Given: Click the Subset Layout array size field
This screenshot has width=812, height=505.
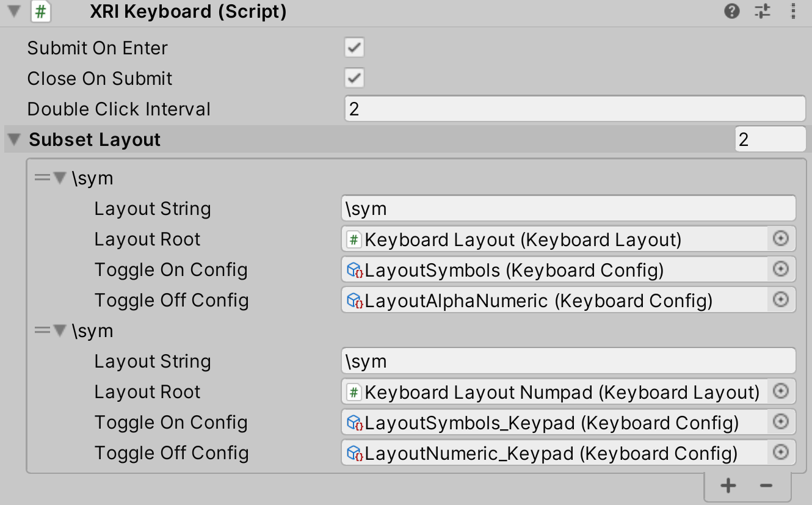Looking at the screenshot, I should pyautogui.click(x=770, y=139).
